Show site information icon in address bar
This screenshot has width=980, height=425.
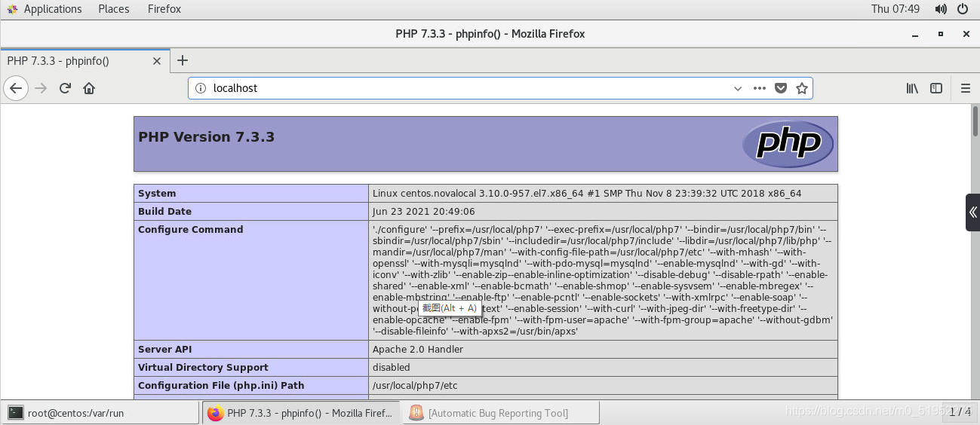click(201, 88)
